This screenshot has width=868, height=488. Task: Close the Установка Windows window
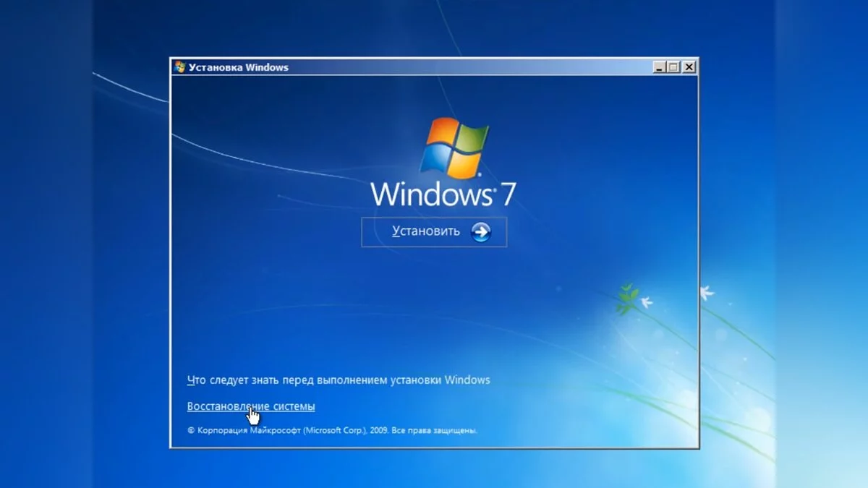tap(689, 67)
